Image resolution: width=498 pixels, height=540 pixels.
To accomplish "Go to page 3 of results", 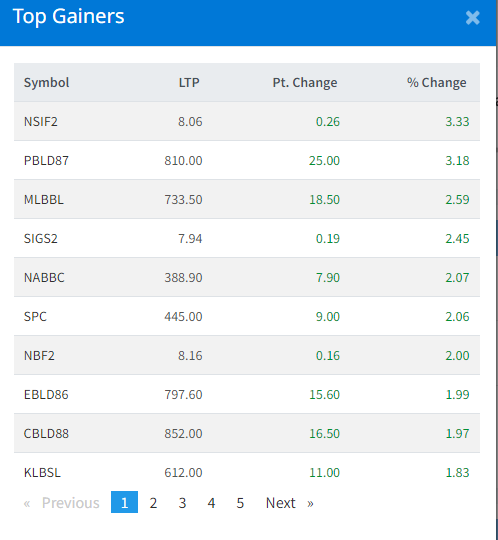I will point(182,503).
